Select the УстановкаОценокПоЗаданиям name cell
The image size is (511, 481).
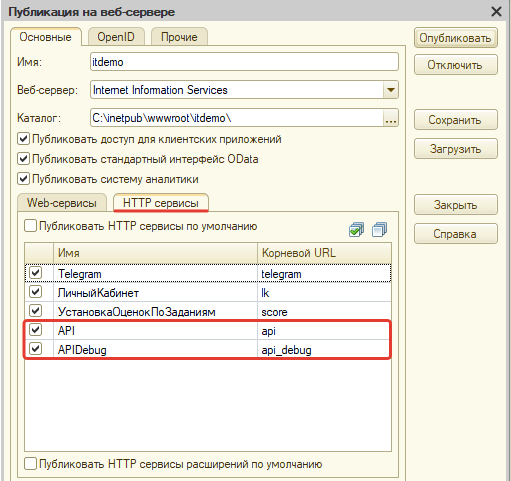click(x=155, y=312)
